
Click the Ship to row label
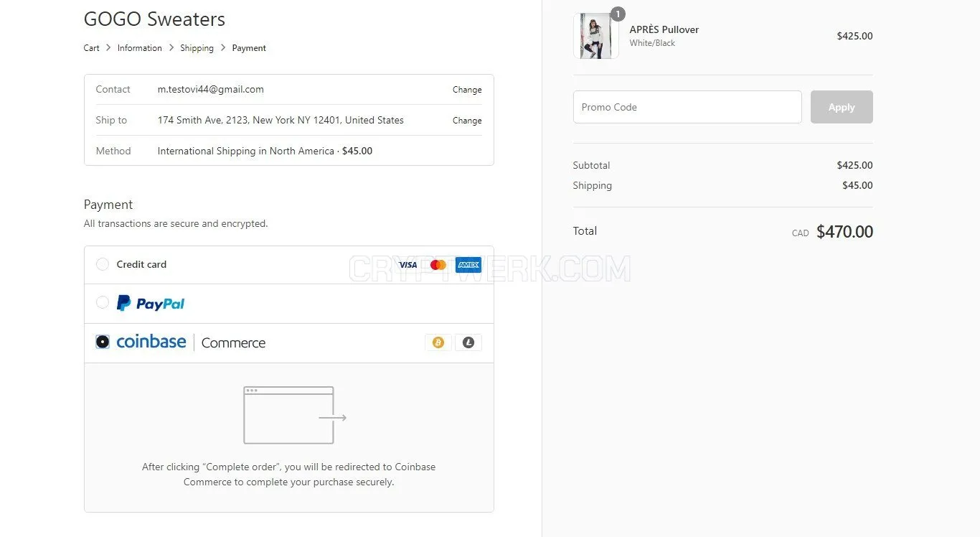tap(111, 121)
